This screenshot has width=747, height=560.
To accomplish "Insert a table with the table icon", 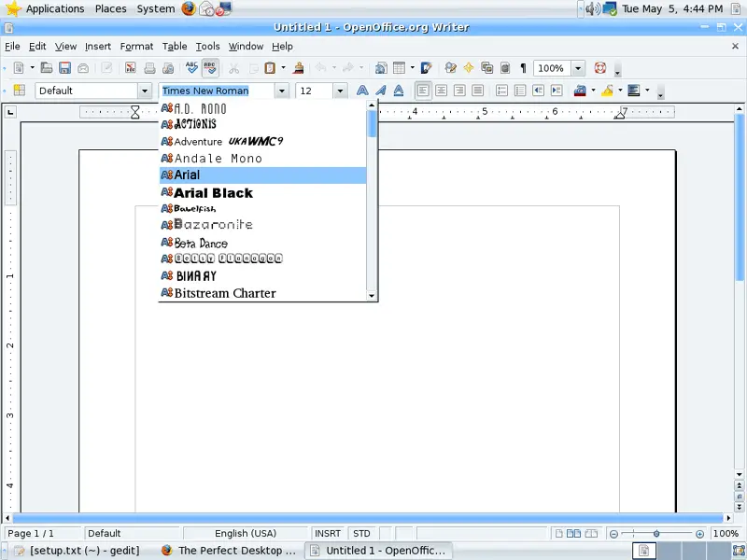I will point(400,68).
